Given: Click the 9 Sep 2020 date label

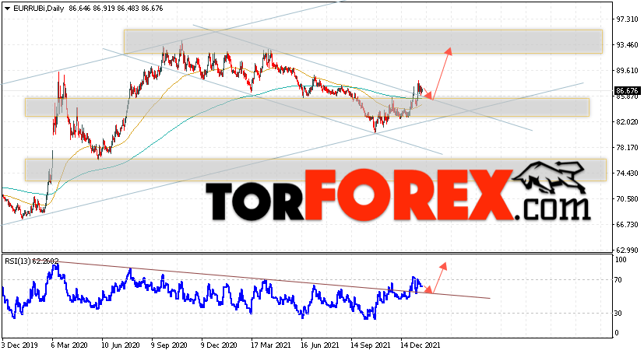Looking at the screenshot, I should tap(170, 345).
